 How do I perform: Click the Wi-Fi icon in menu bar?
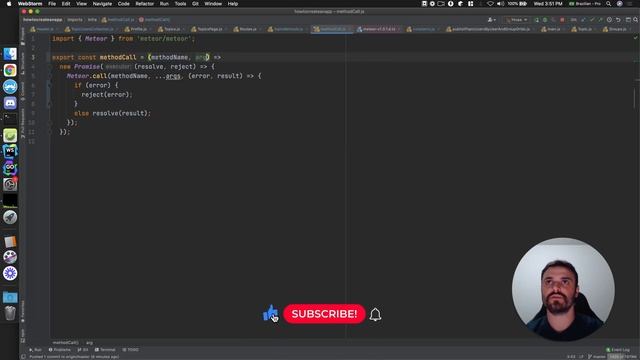(491, 4)
